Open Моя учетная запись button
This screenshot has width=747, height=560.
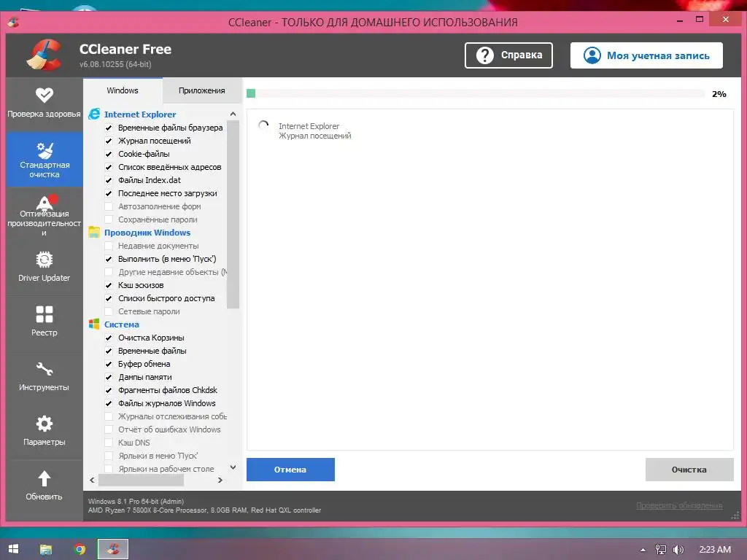[x=646, y=55]
